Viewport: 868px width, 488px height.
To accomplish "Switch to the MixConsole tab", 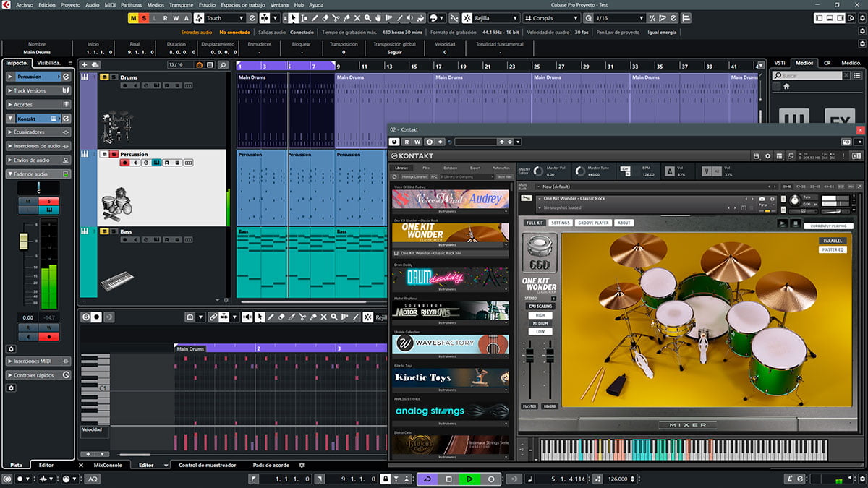I will coord(108,465).
